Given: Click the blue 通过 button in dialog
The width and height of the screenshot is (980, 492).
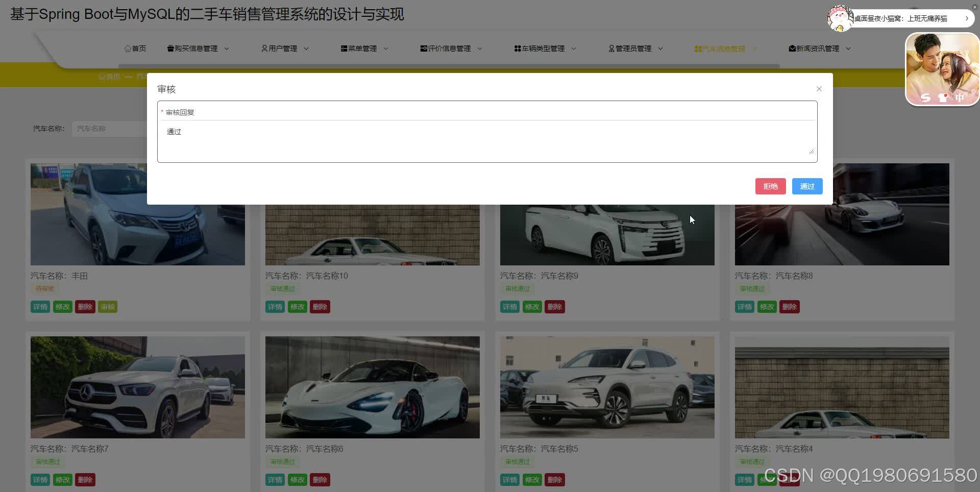Looking at the screenshot, I should [807, 186].
